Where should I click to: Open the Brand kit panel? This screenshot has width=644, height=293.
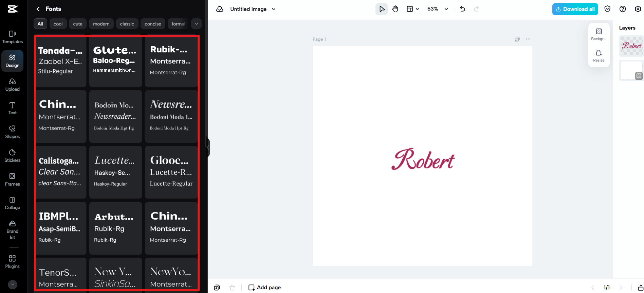tap(13, 230)
